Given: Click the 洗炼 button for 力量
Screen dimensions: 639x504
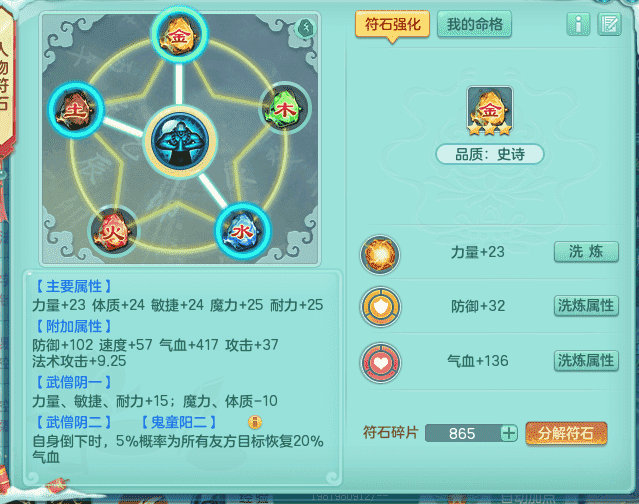Looking at the screenshot, I should (x=586, y=252).
